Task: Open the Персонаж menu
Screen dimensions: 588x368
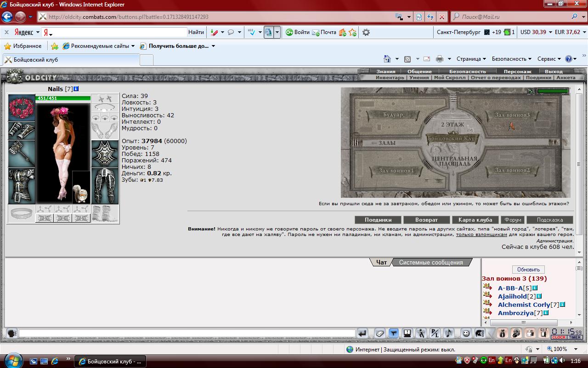Action: [x=517, y=71]
